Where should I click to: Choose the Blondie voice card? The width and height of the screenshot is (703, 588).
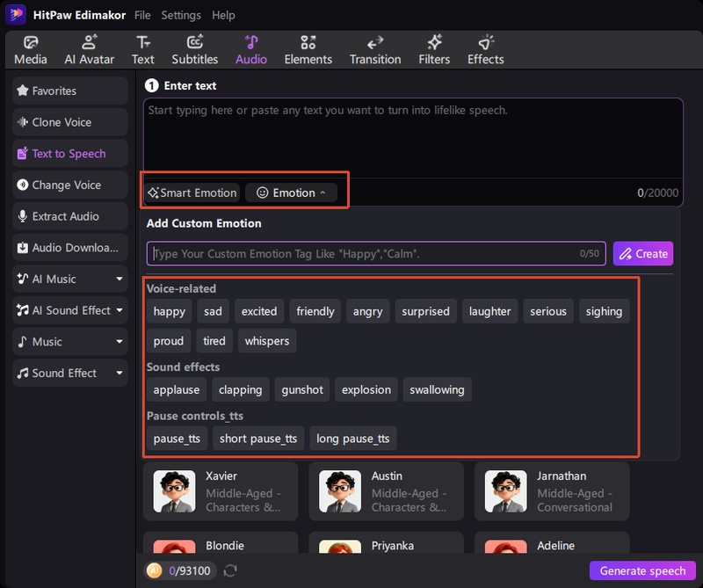click(221, 542)
